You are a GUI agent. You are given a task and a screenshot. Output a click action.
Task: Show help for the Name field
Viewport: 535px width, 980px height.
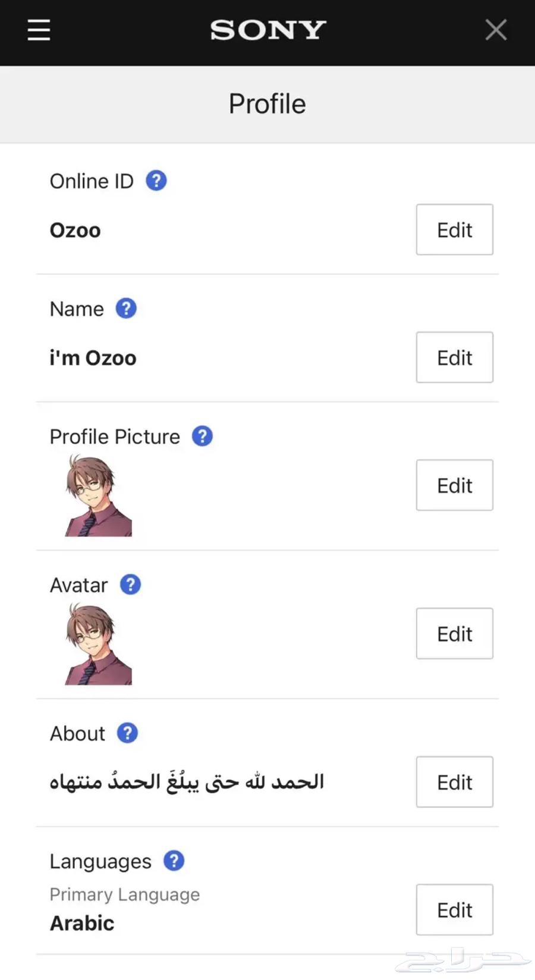coord(126,308)
